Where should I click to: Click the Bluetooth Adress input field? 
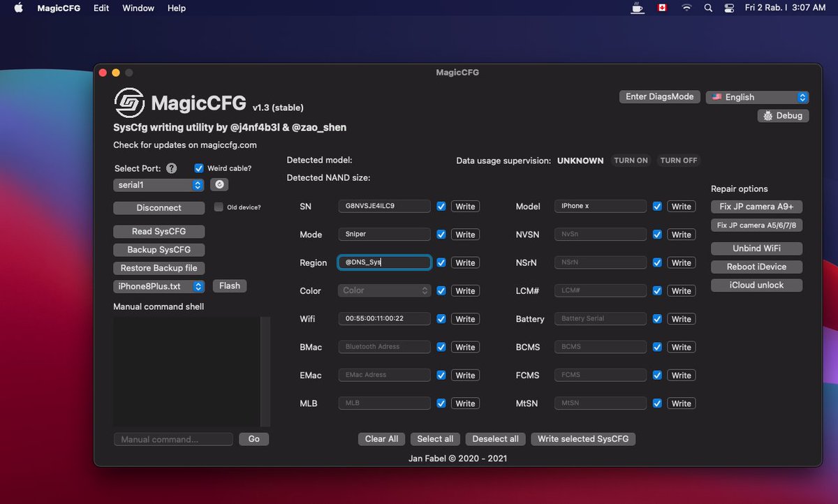pos(384,346)
